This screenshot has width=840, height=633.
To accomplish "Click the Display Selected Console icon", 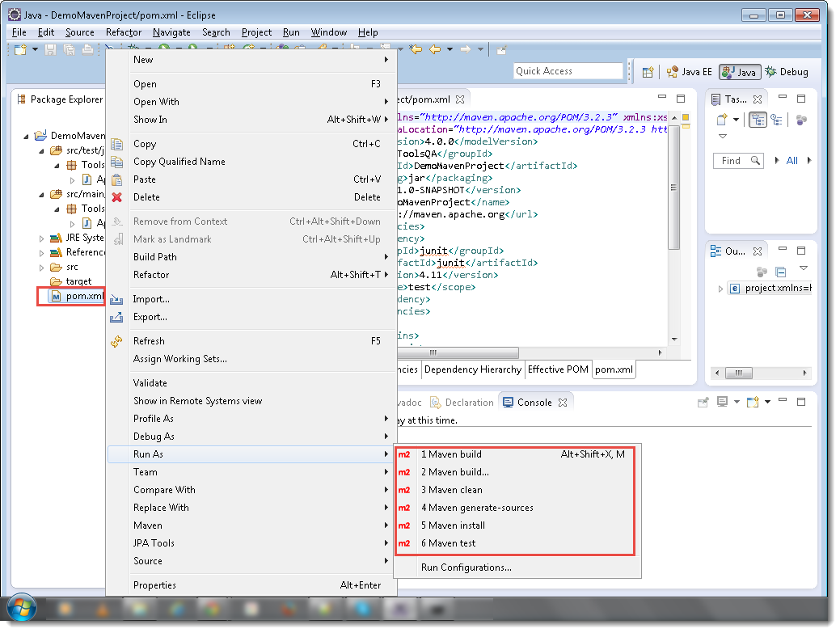I will click(723, 402).
